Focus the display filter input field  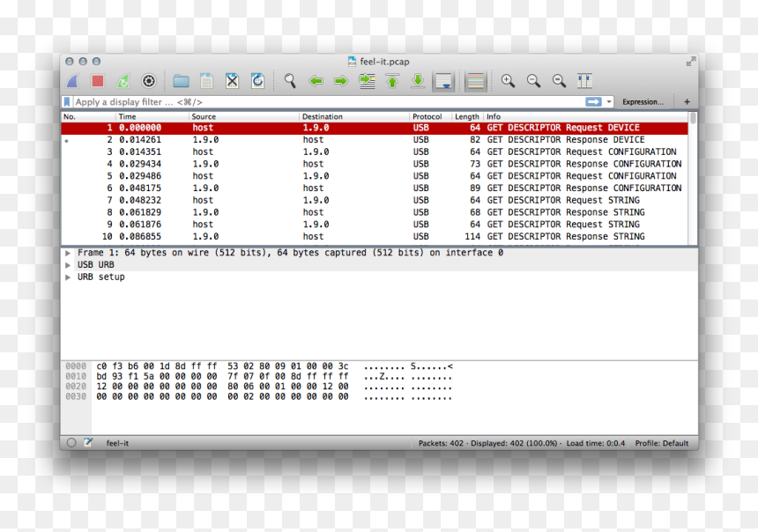point(329,102)
